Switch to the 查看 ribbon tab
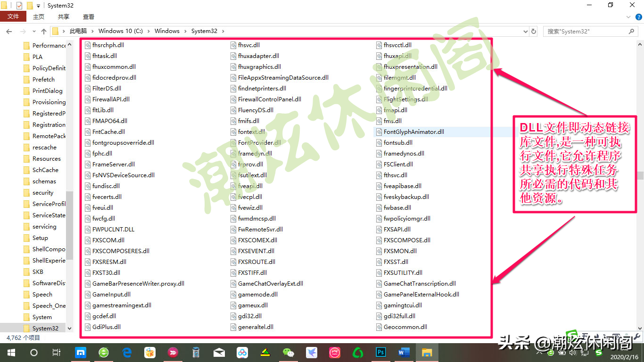 point(89,16)
